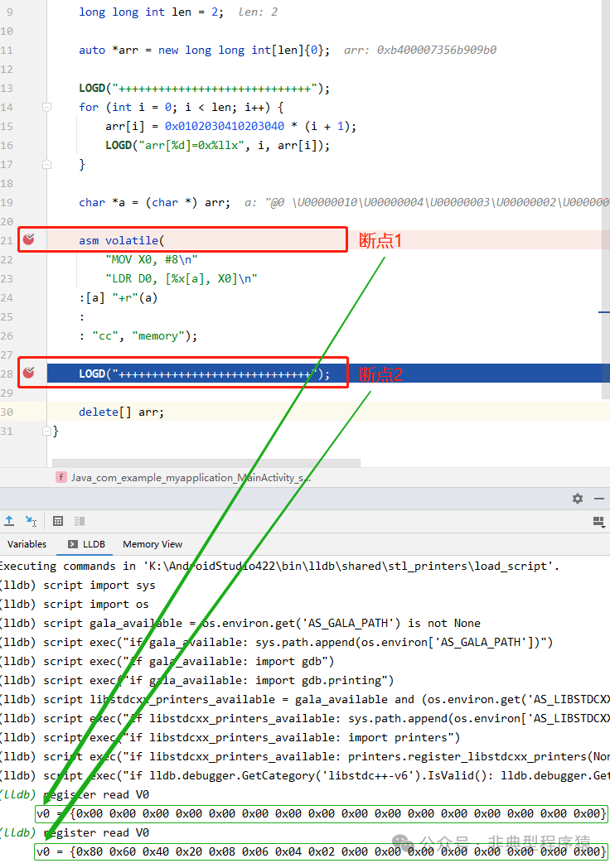The width and height of the screenshot is (610, 868).
Task: Click the ':[a] "+r"(a)' line
Action: [x=118, y=298]
